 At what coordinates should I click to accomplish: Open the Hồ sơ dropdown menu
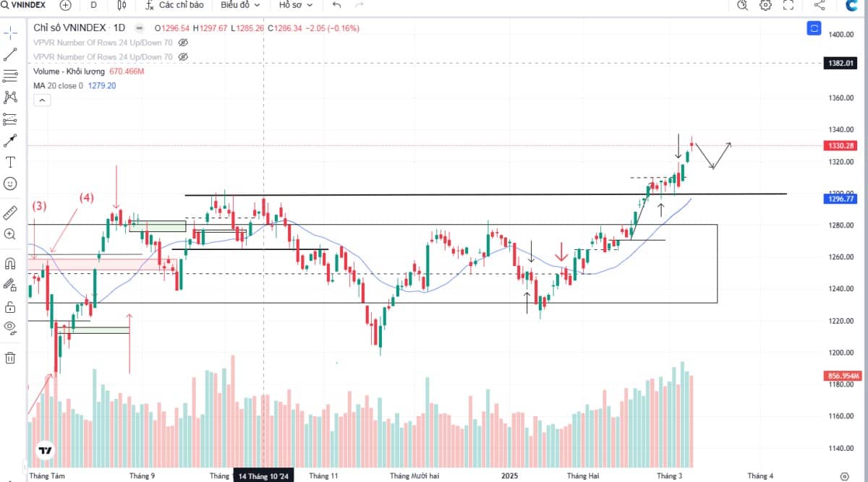point(296,5)
